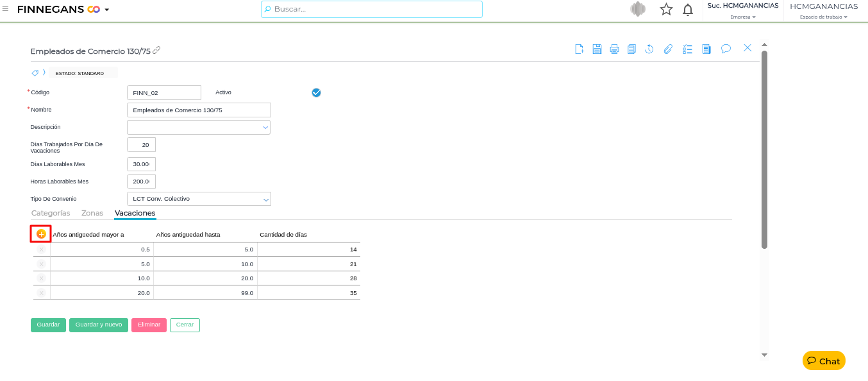The height and width of the screenshot is (381, 868).
Task: Click the vertical scrollbar thumb
Action: [x=764, y=149]
